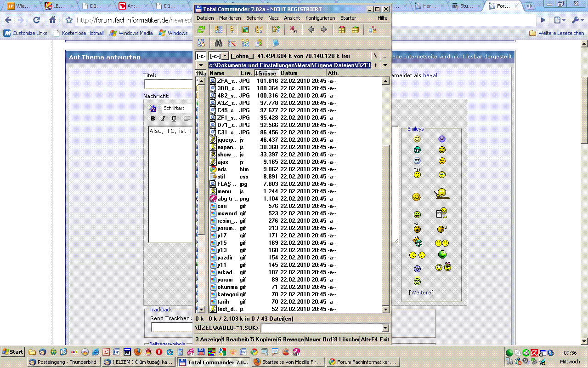Screen dimensions: 588x368
Task: Click file list scrollbar down arrow
Action: (x=386, y=310)
